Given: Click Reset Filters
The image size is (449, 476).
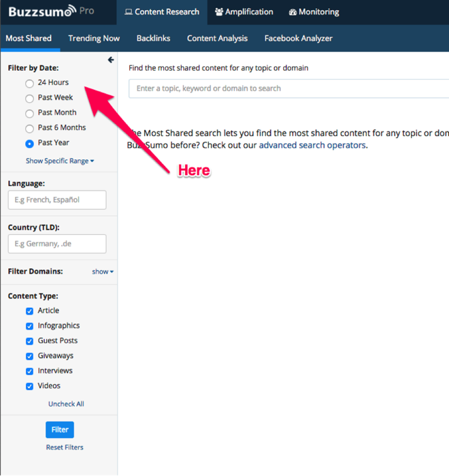Looking at the screenshot, I should point(65,447).
